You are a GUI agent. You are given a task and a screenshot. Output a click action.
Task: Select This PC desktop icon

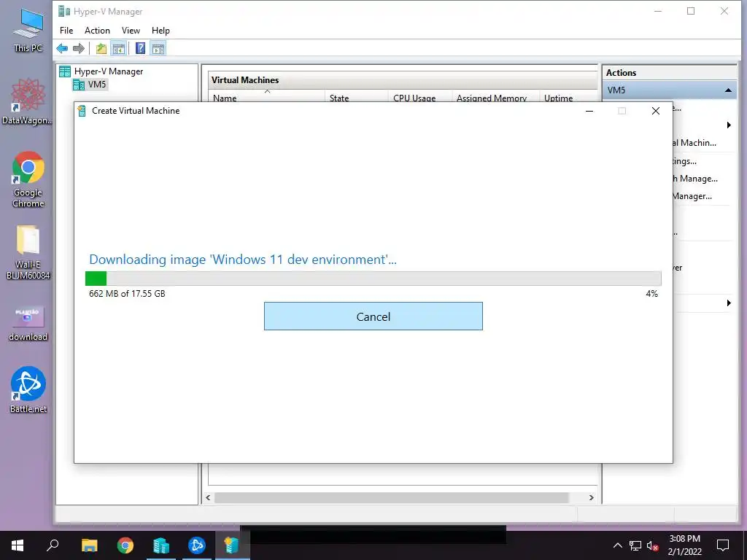click(28, 30)
